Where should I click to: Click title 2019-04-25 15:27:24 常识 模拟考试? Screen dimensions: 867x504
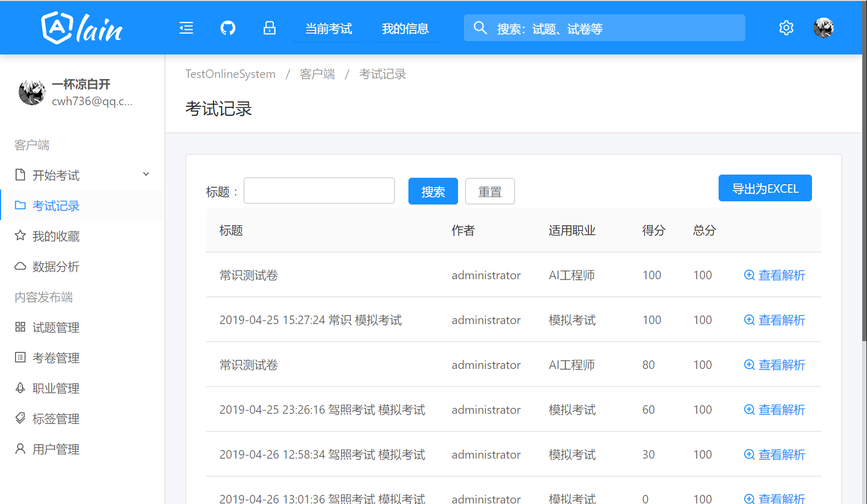pos(311,320)
